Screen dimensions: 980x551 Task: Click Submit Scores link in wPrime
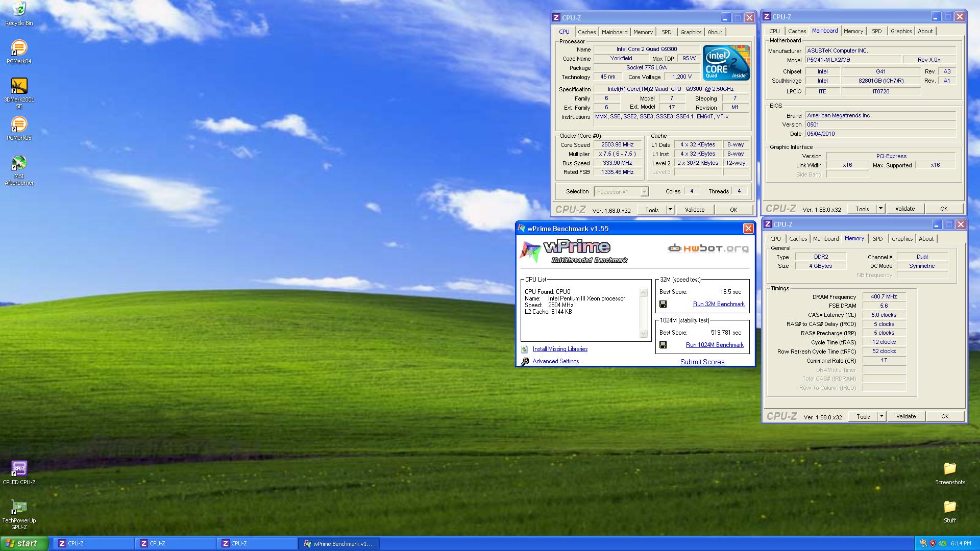702,362
